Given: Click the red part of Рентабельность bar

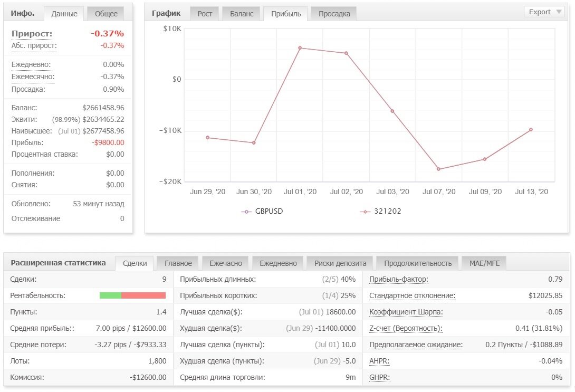Looking at the screenshot, I should pos(143,295).
